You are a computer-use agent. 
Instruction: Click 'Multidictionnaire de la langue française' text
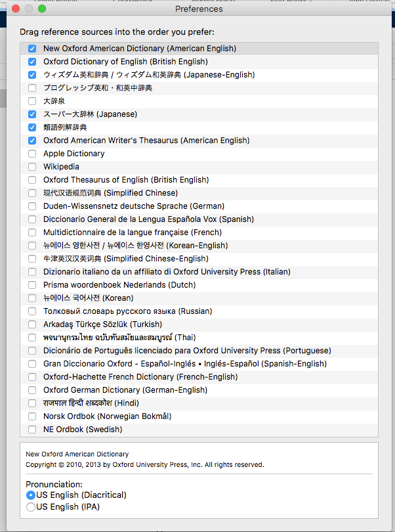click(x=116, y=233)
